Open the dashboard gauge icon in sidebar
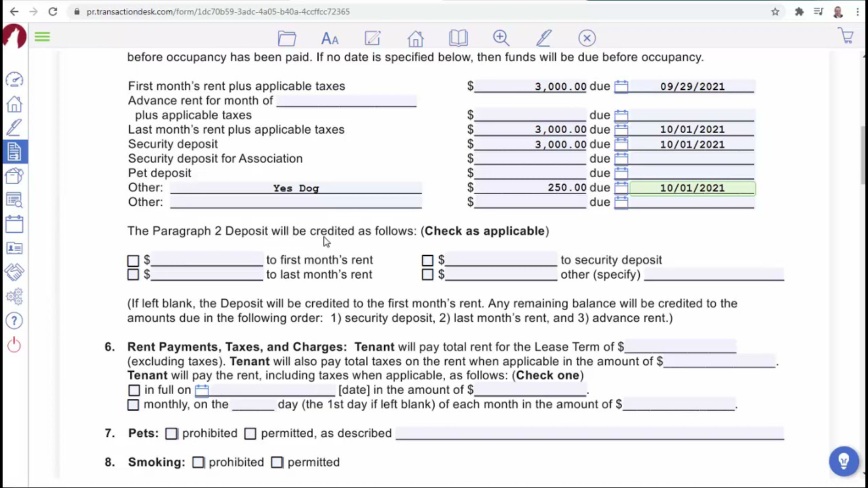The width and height of the screenshot is (868, 488). tap(14, 80)
